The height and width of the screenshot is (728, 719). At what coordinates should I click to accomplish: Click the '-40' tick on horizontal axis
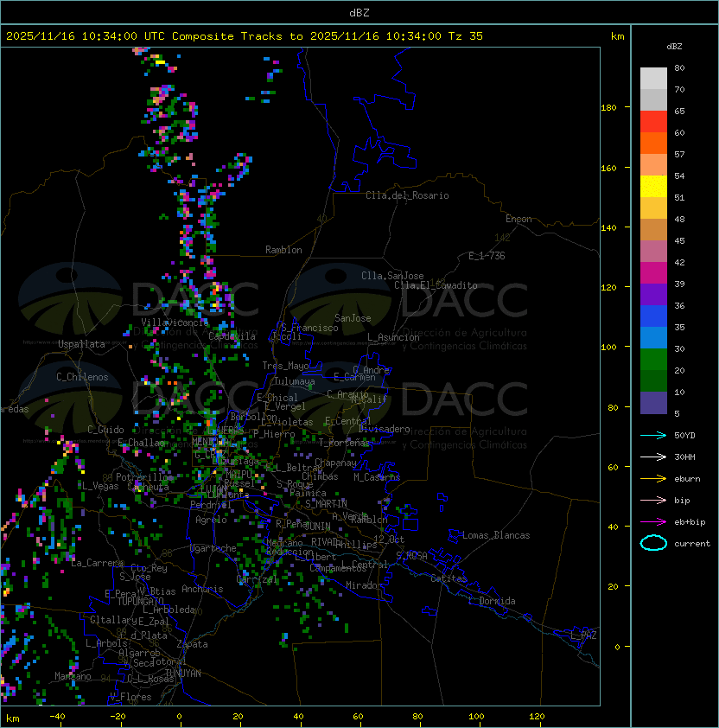[57, 717]
